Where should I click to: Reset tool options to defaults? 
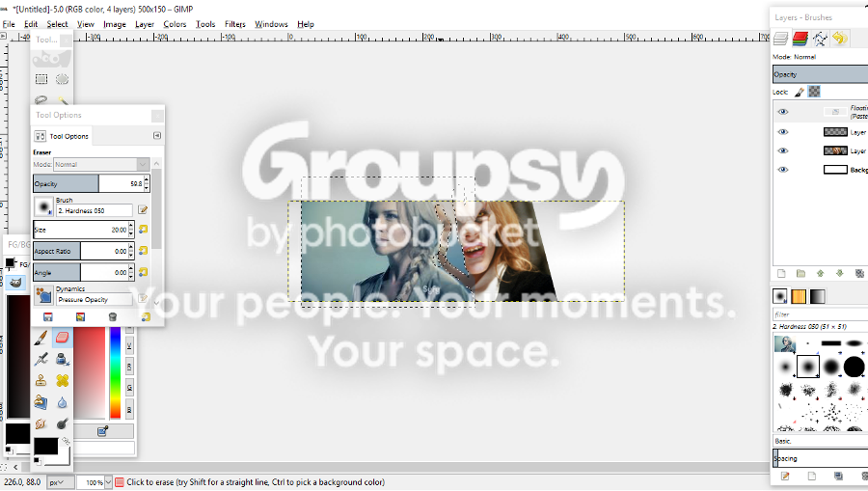click(145, 316)
